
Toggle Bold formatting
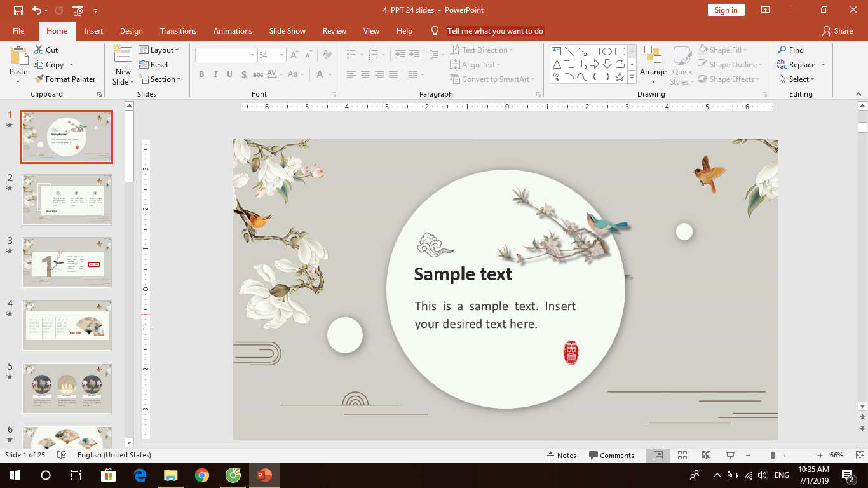[201, 74]
